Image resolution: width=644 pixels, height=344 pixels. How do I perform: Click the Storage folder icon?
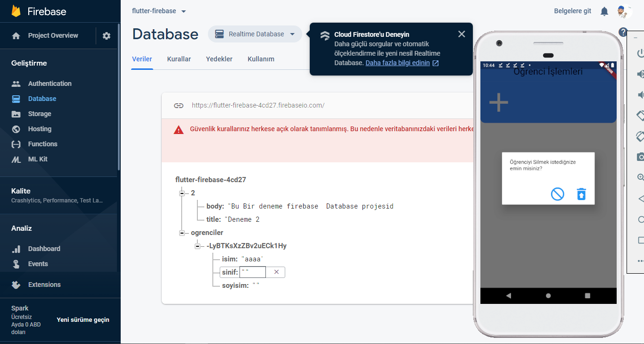point(16,114)
